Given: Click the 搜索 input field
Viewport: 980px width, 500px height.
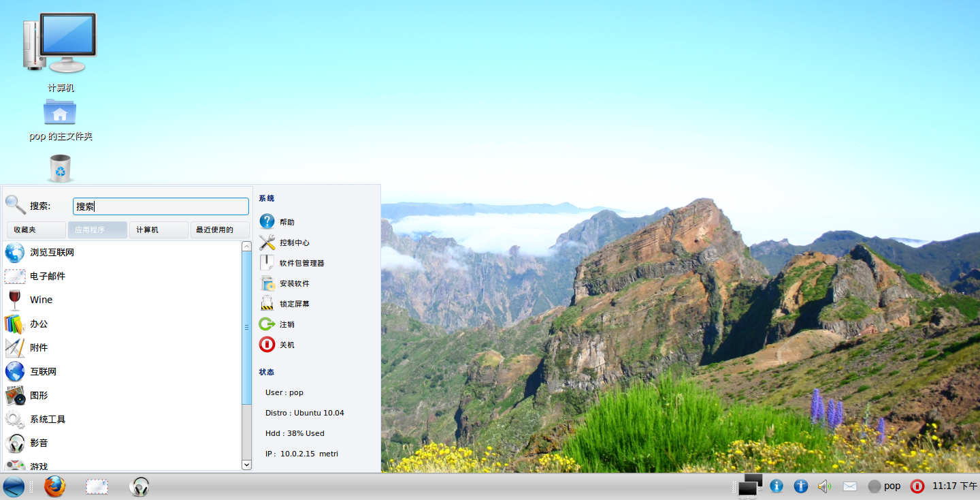Looking at the screenshot, I should point(161,206).
